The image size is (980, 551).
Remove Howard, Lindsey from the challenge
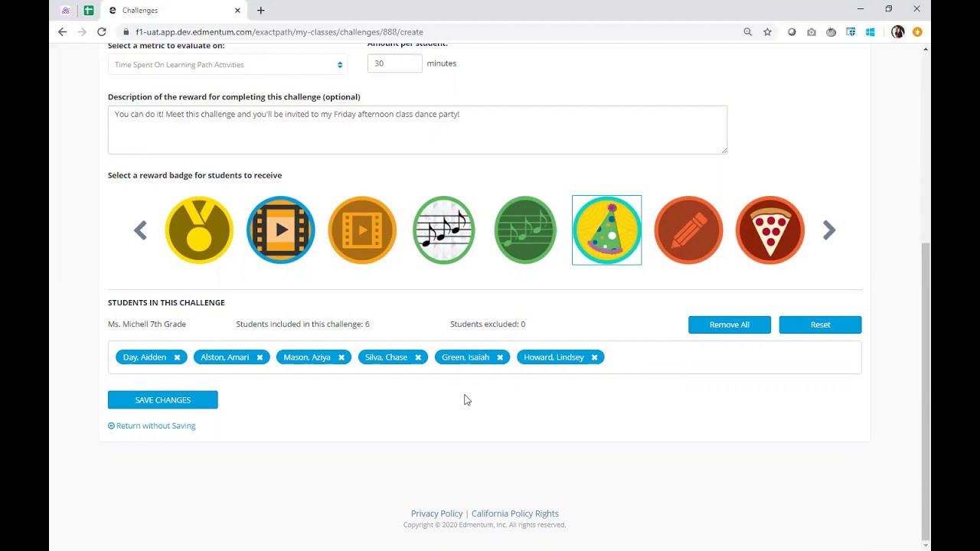click(594, 357)
